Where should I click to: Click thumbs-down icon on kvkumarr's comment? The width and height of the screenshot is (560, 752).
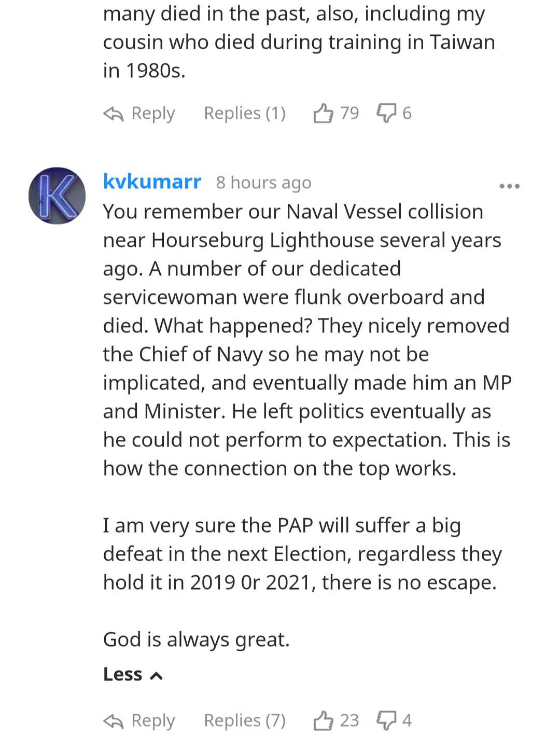click(386, 720)
